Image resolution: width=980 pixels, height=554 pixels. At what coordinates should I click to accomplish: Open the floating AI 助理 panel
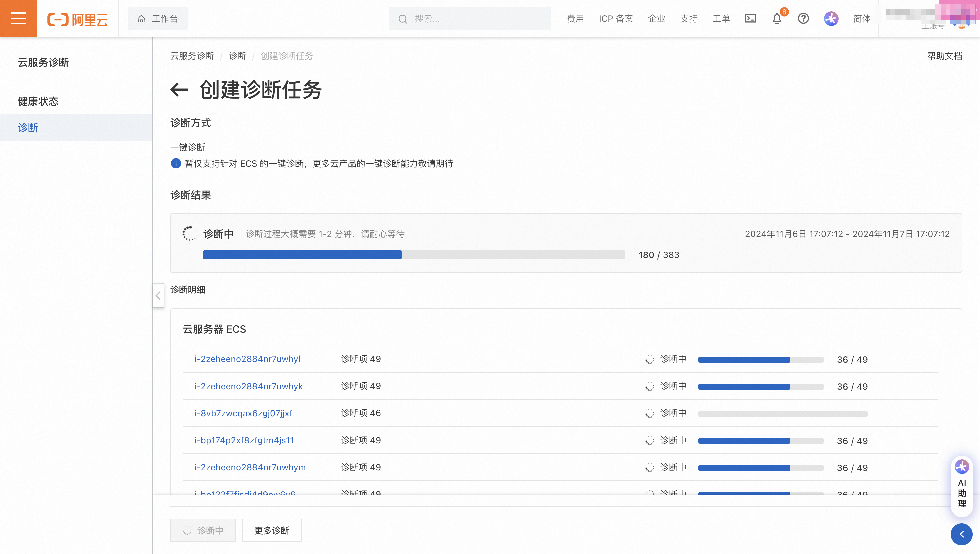pos(962,486)
